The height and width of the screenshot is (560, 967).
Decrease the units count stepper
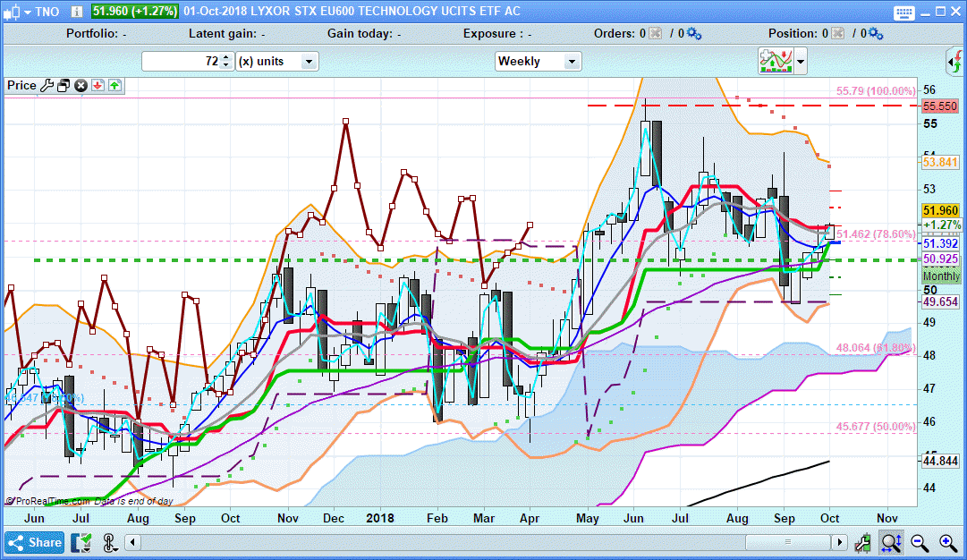tap(225, 65)
